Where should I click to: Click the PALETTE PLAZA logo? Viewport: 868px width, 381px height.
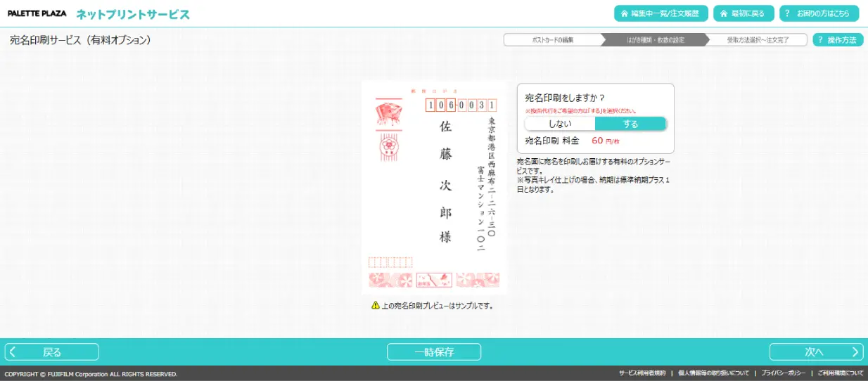pos(37,13)
